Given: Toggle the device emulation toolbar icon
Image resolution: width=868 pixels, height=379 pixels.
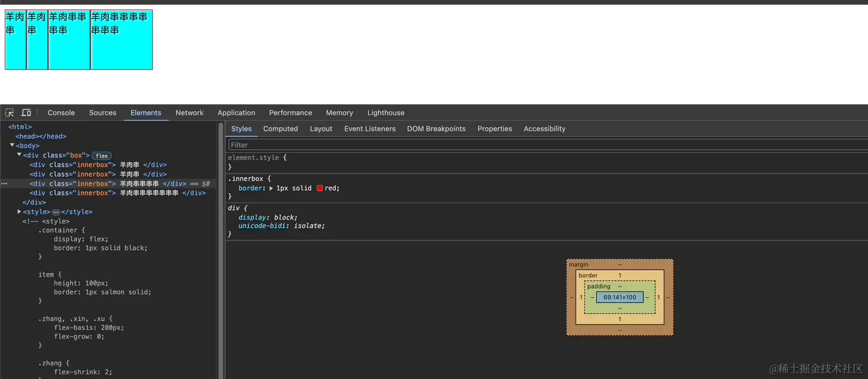Looking at the screenshot, I should click(x=26, y=113).
